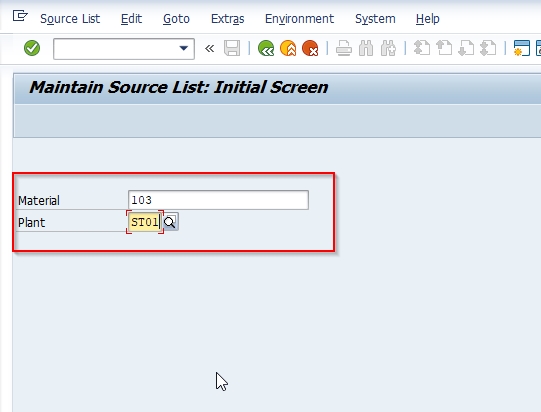The image size is (541, 412).
Task: Open the Goto menu
Action: pos(176,19)
